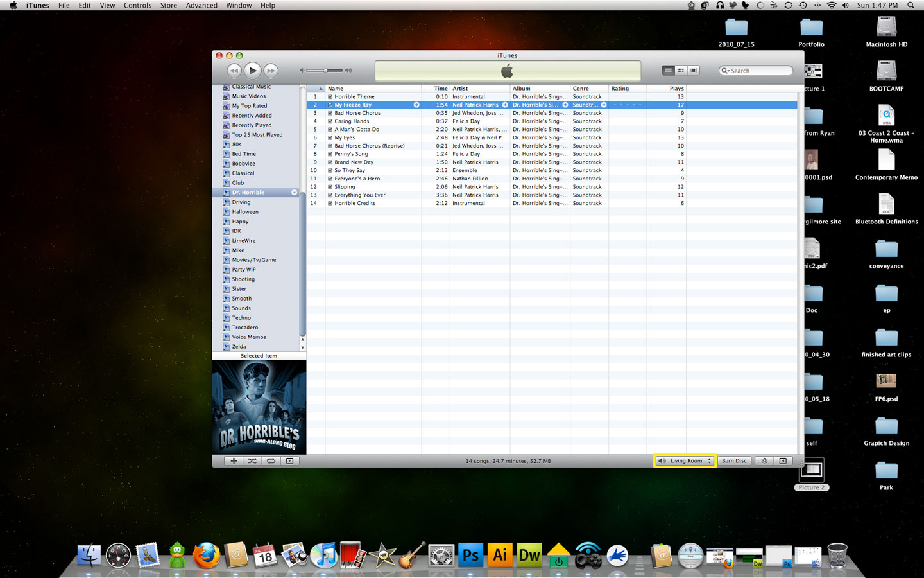Uncheck the Brand New Day checkbox
924x578 pixels.
click(x=330, y=162)
